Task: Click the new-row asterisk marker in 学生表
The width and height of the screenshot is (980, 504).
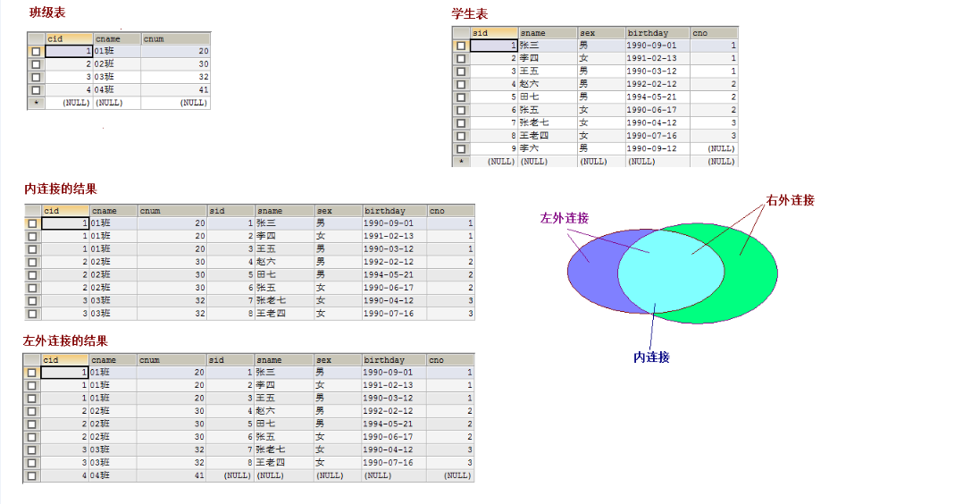Action: (461, 162)
